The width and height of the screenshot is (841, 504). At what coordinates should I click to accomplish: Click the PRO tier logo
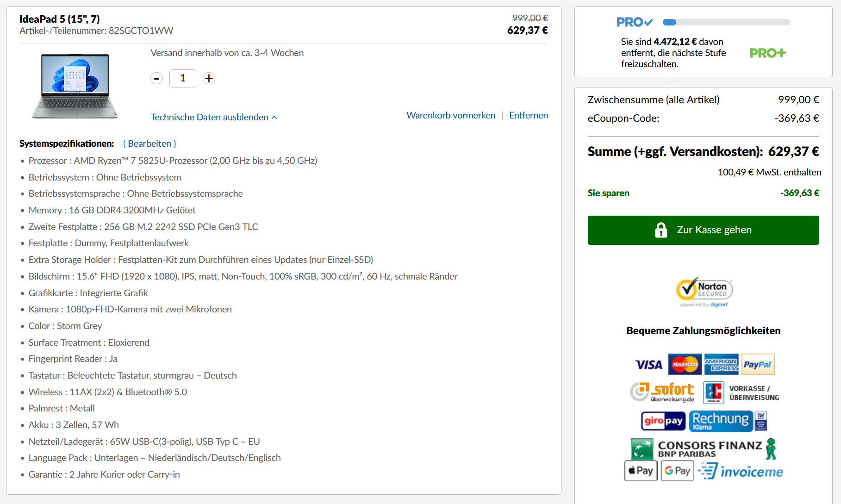[635, 22]
